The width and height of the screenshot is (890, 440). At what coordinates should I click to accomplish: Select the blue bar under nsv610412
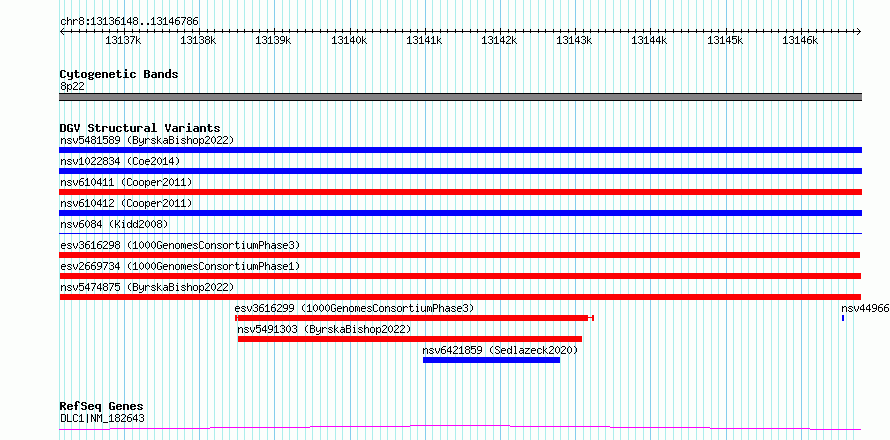coord(460,213)
